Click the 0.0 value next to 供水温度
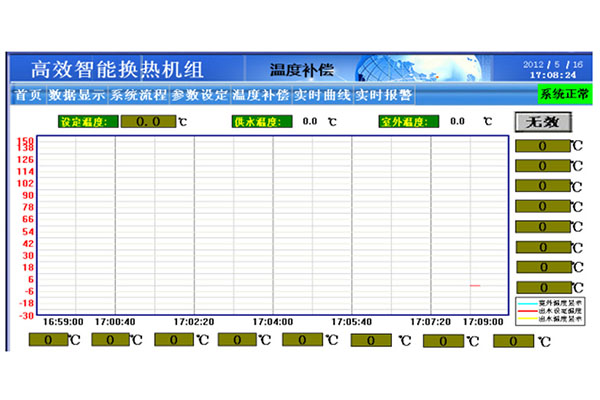Screen dimensions: 600x400 (310, 121)
